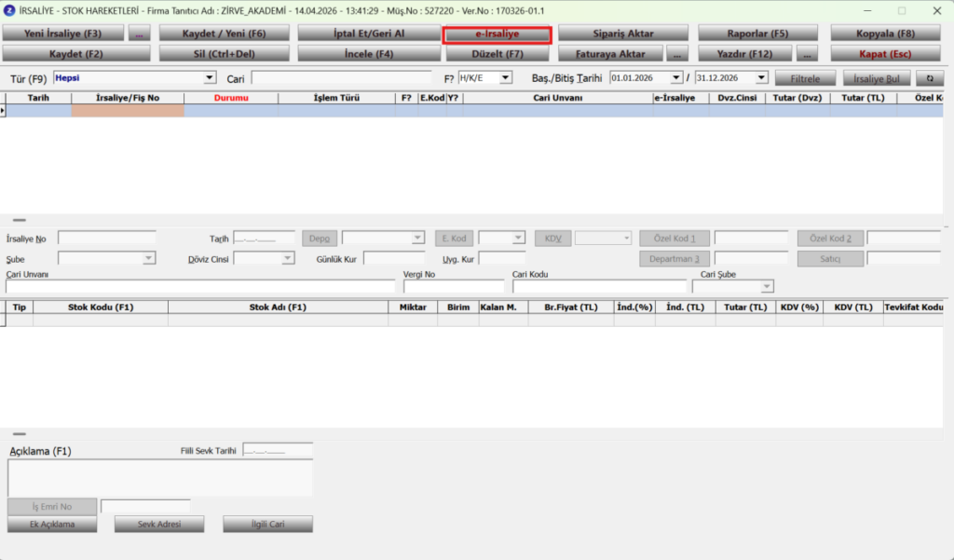Screen dimensions: 954x560
Task: Click the Özel Kod 1 button
Action: [x=675, y=239]
